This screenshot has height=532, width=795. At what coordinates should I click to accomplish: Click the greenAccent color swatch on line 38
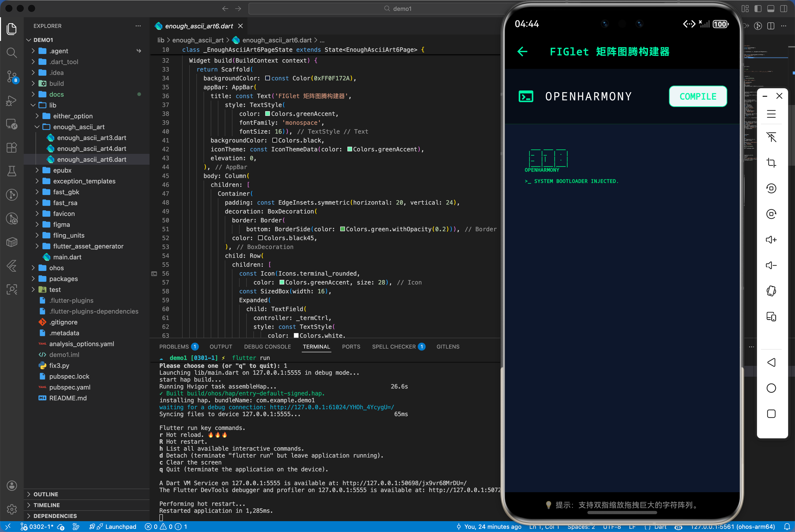(267, 114)
